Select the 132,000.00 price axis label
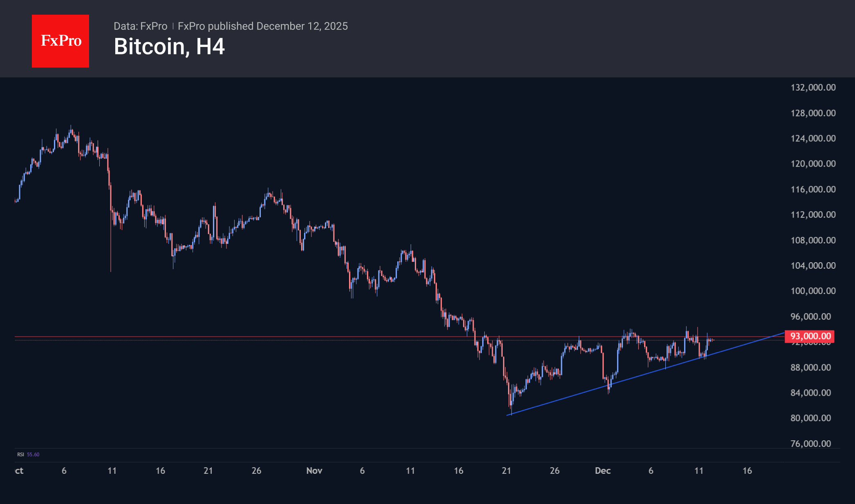 813,87
